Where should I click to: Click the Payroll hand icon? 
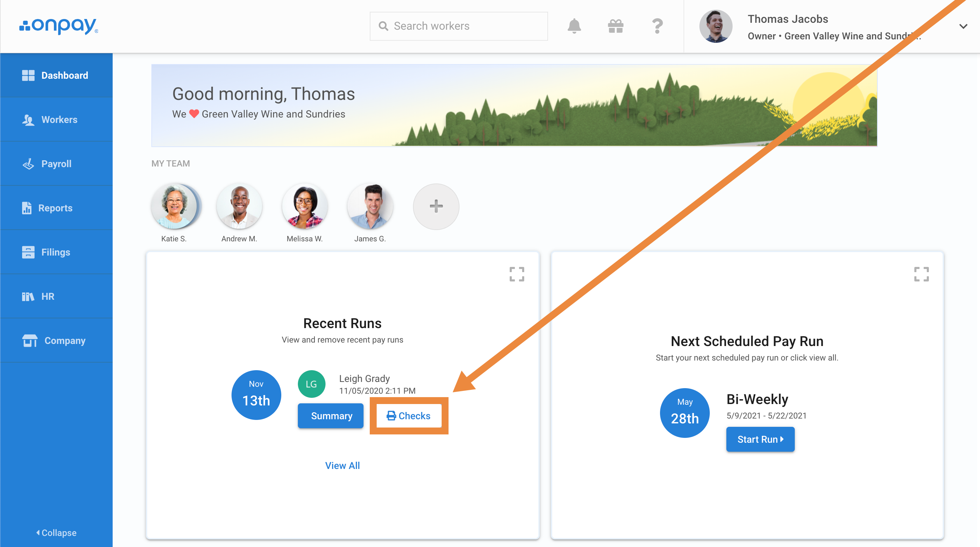[28, 164]
